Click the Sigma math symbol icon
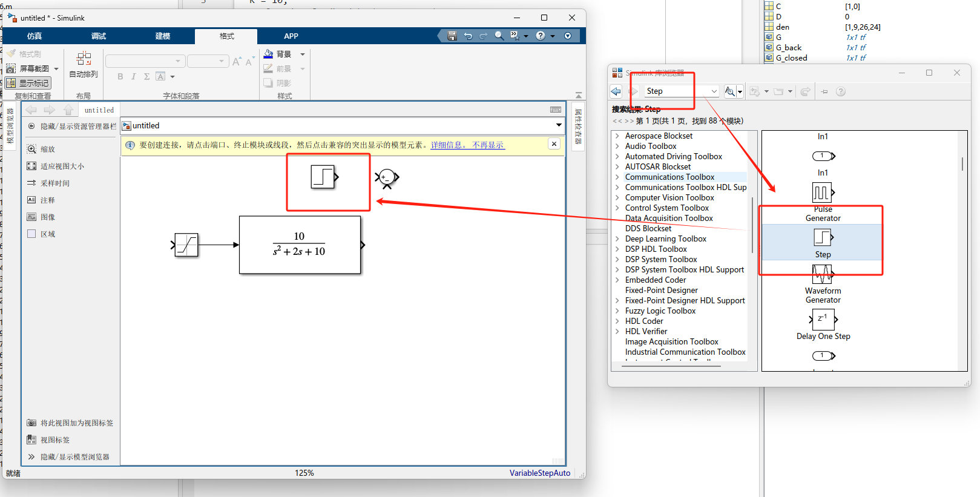Screen dimensions: 980x497 click(x=146, y=76)
